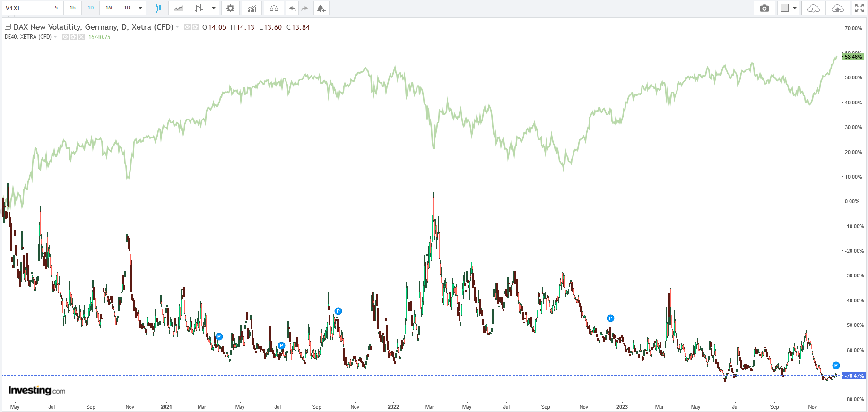This screenshot has width=868, height=412.
Task: Load a chart layout via cloud download icon
Action: (x=814, y=8)
